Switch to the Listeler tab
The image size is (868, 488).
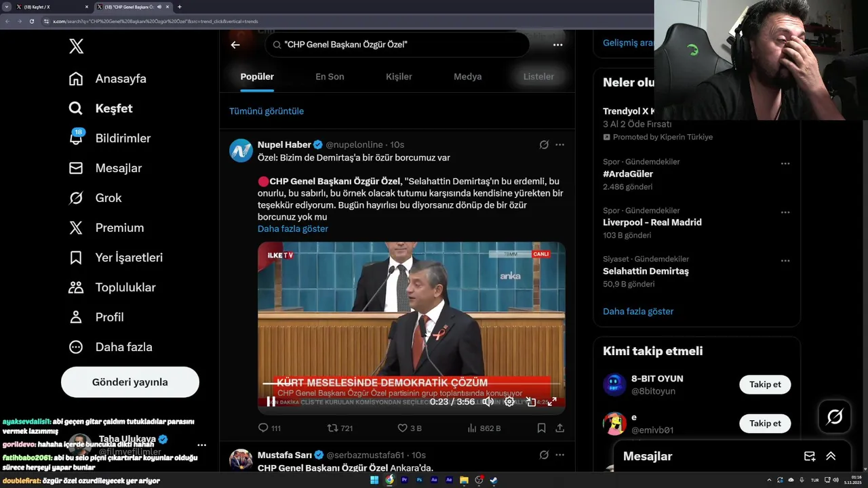[538, 77]
